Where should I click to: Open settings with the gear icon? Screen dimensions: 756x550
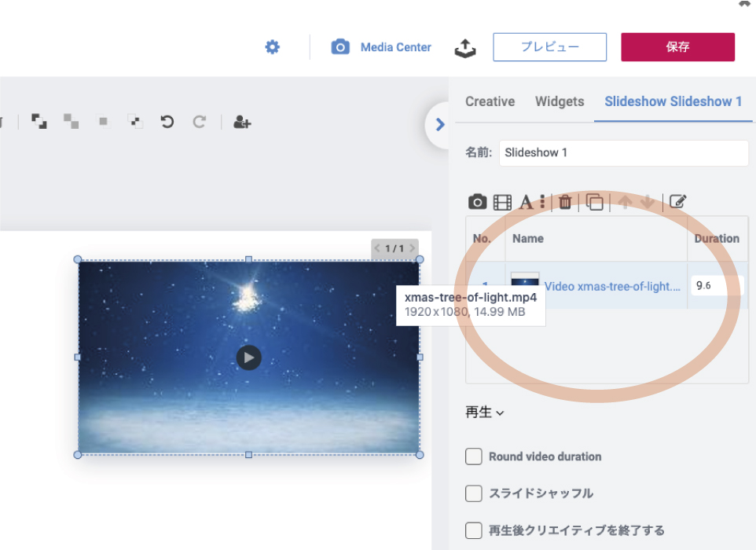(x=272, y=47)
